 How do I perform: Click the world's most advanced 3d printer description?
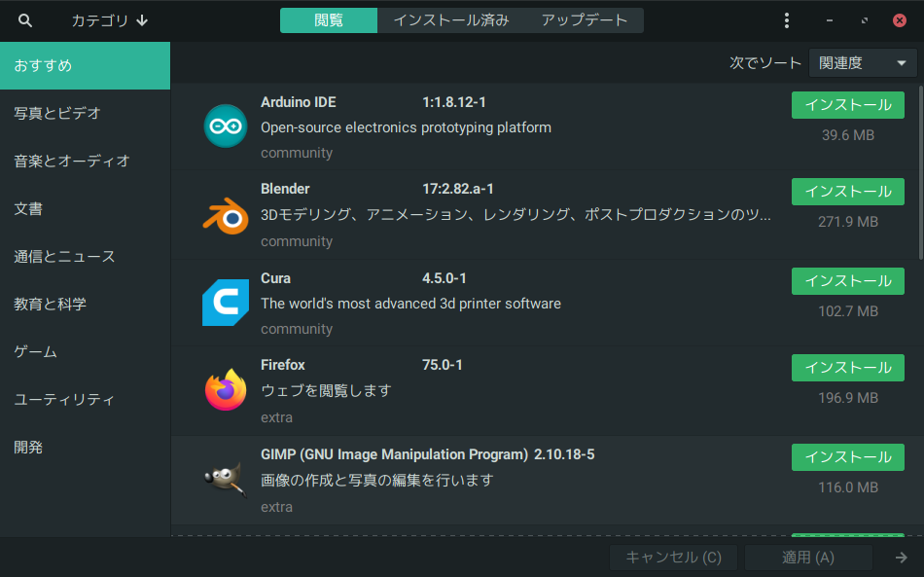[x=410, y=304]
